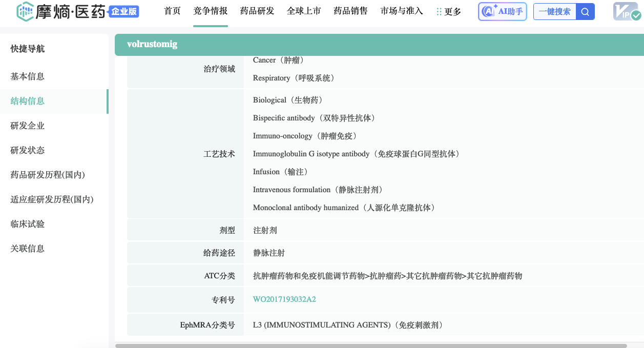Open the 更多 grid menu
The height and width of the screenshot is (348, 644).
(448, 12)
